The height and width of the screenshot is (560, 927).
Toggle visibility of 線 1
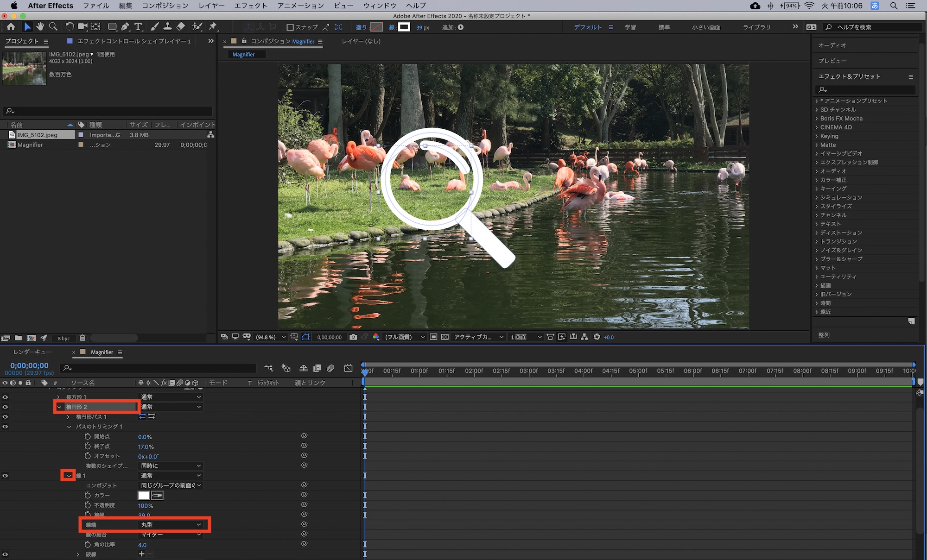[x=5, y=476]
